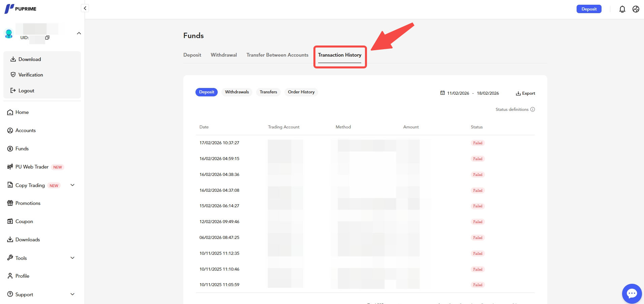Collapse the user profile panel
The image size is (644, 304).
coord(79,33)
